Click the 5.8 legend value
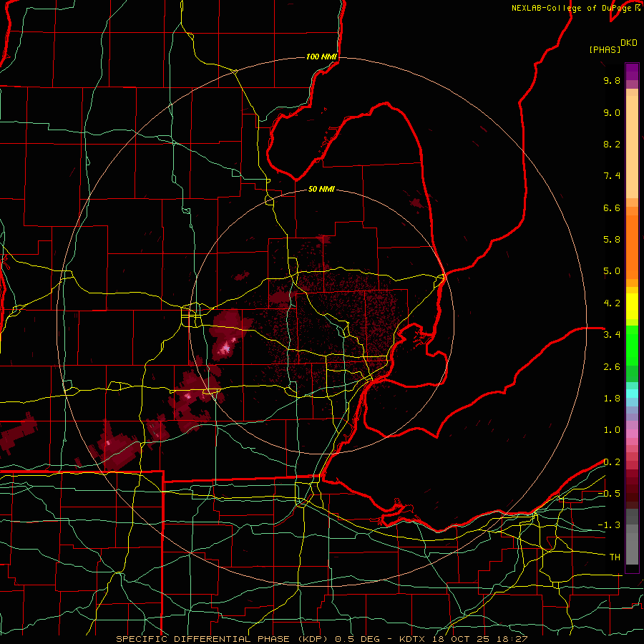The height and width of the screenshot is (644, 644). (x=612, y=240)
